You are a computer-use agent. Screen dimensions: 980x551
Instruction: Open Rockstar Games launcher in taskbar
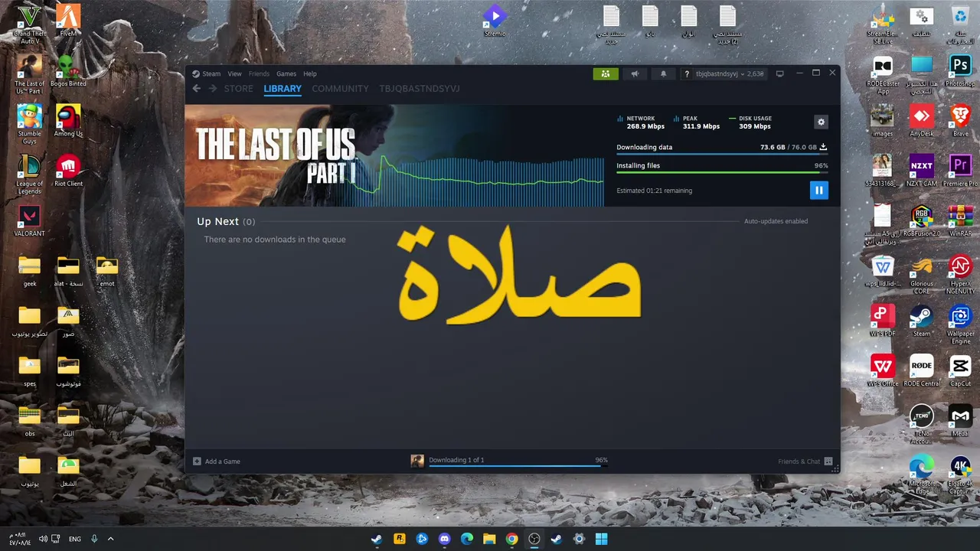coord(399,539)
